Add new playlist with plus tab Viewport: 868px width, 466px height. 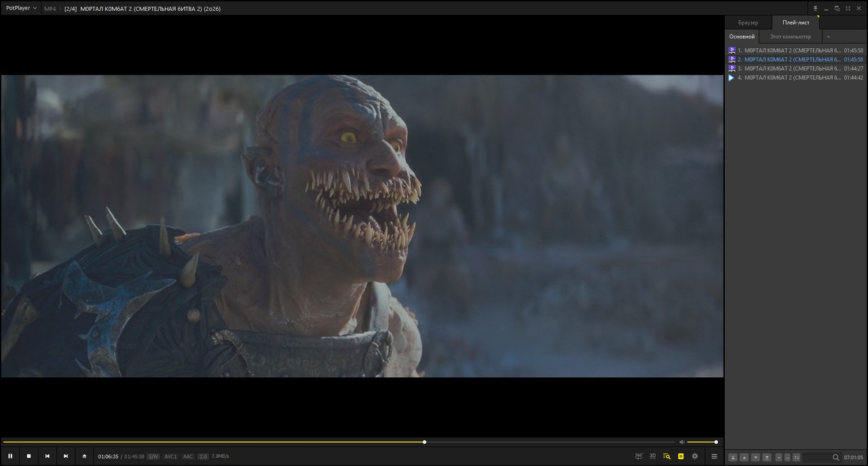(x=828, y=36)
